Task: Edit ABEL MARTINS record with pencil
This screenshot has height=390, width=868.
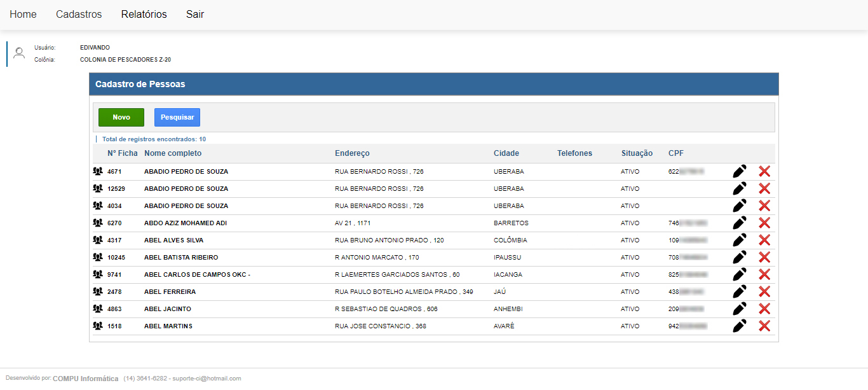Action: coord(739,326)
